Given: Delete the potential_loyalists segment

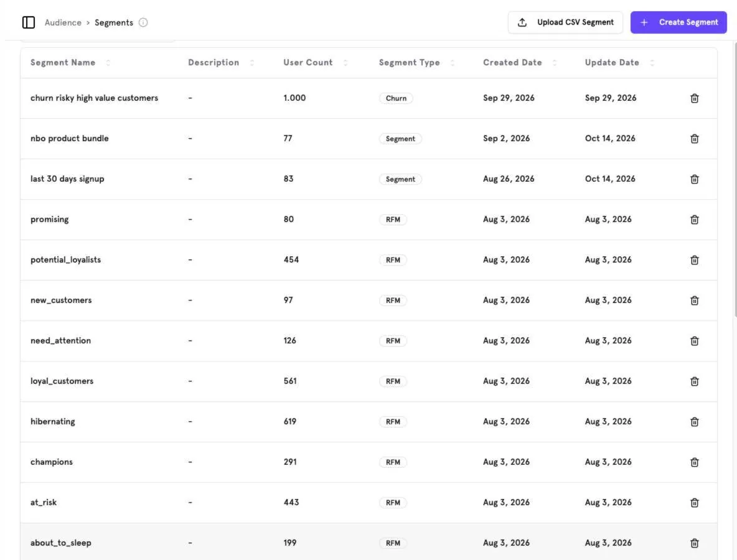Looking at the screenshot, I should [x=694, y=260].
